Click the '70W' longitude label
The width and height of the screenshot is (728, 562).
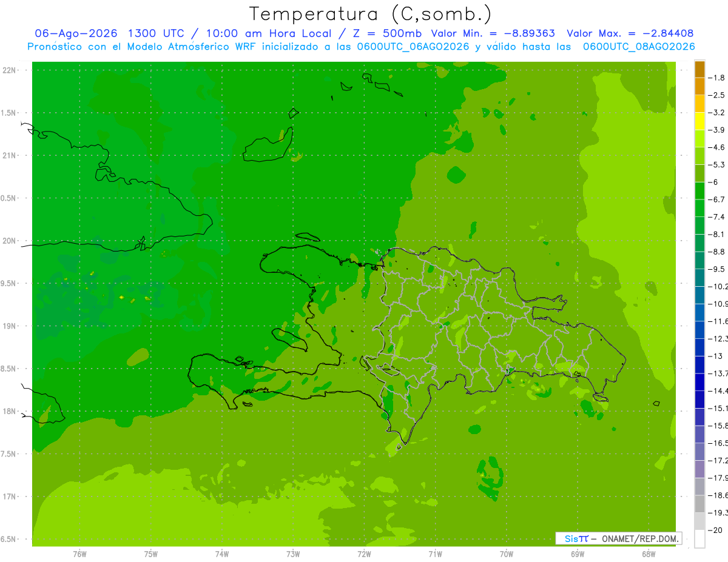507,555
